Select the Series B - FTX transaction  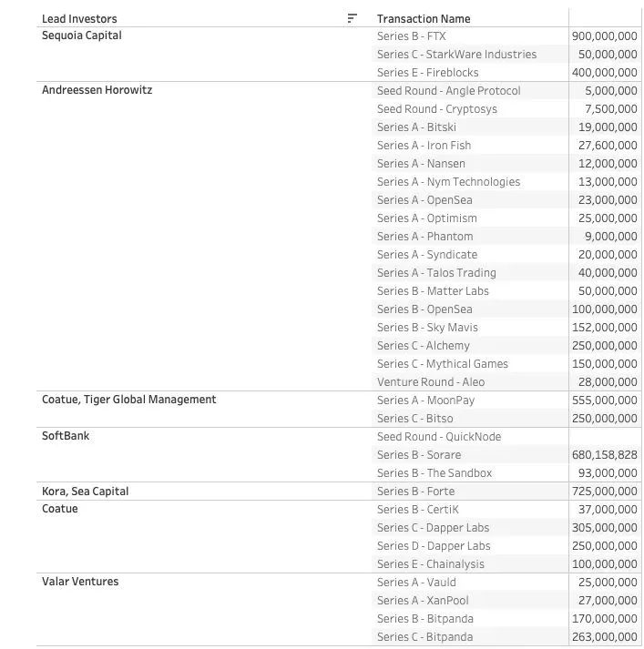point(411,36)
